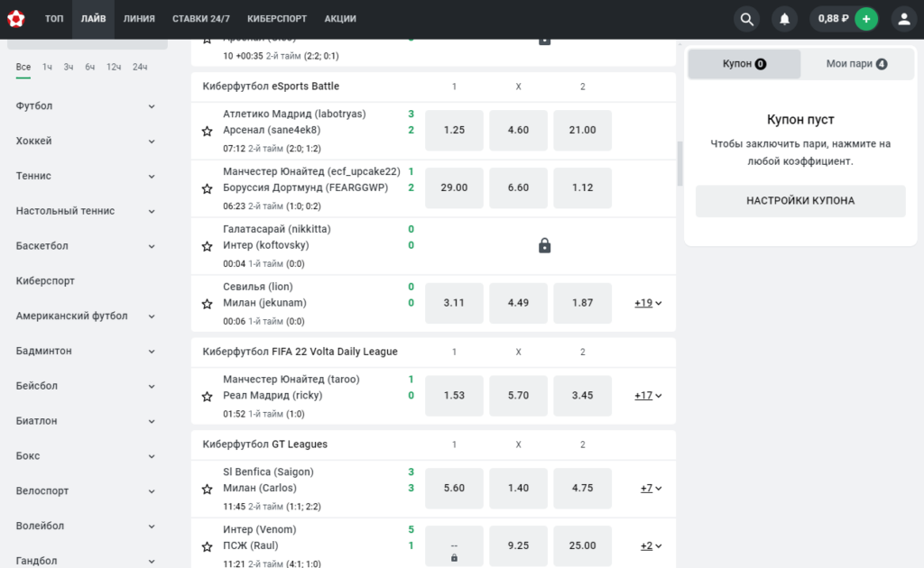
Task: Select the 3ч time filter
Action: [69, 67]
